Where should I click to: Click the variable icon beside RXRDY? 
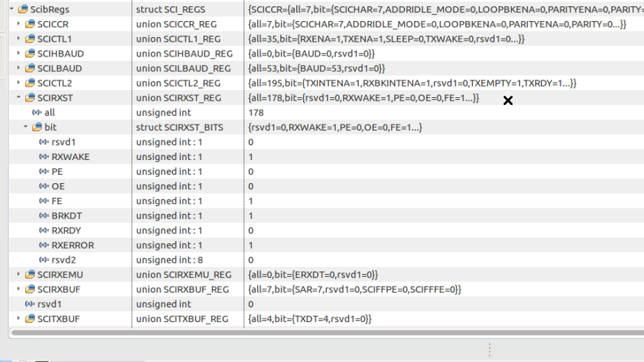[x=44, y=231]
